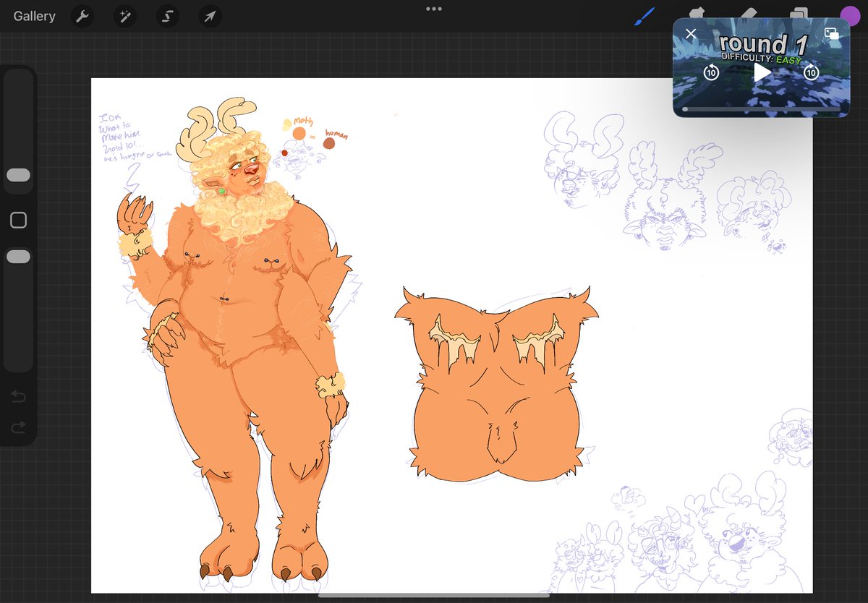Restore video from picture-in-picture mode

click(832, 34)
